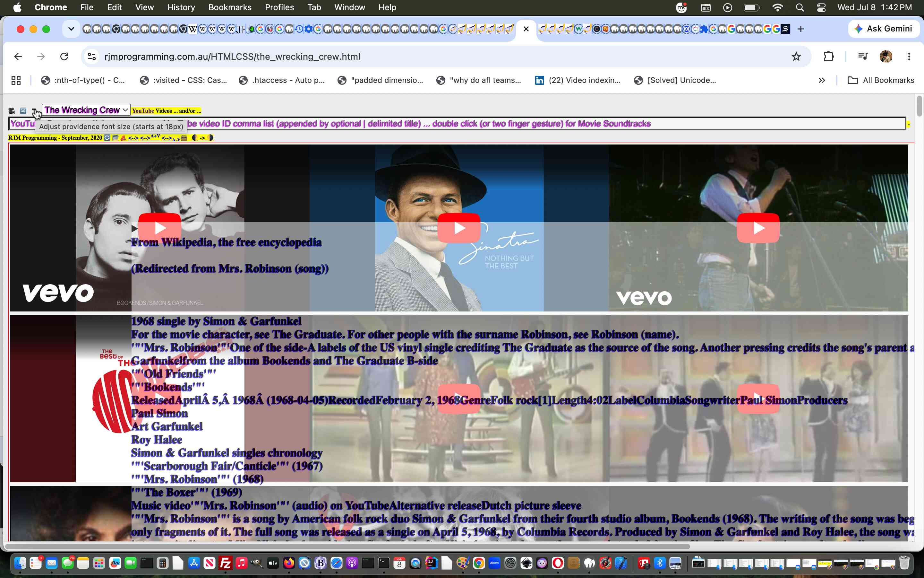Open the media controls icon
The height and width of the screenshot is (578, 924).
click(862, 57)
